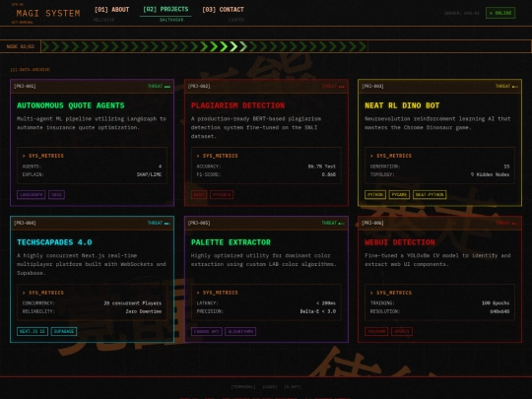Open the Techscapades 4.0 project title
The width and height of the screenshot is (532, 399).
54,242
